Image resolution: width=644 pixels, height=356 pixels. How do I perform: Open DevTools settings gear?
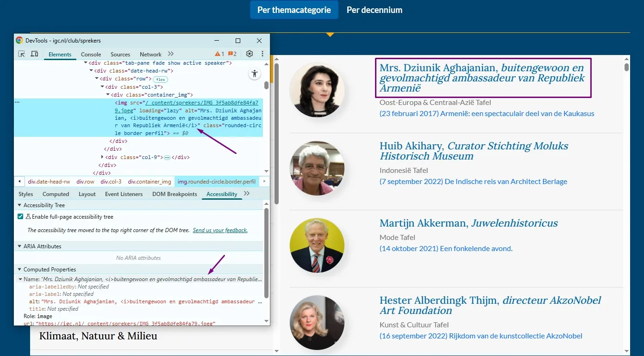[x=250, y=54]
